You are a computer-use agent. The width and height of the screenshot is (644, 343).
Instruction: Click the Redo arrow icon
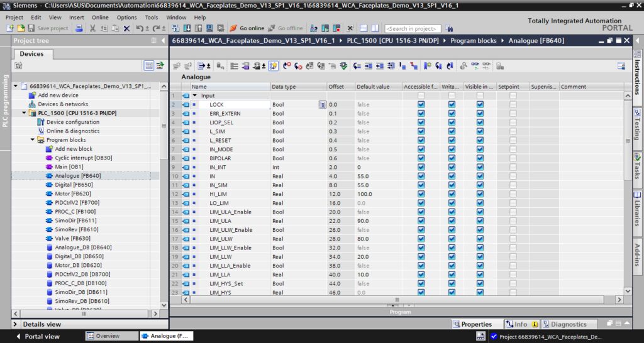(156, 28)
